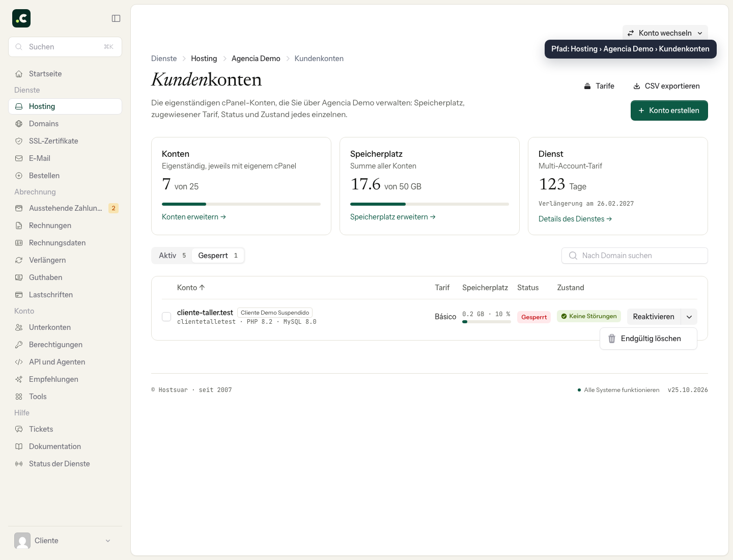Open Domains globe icon in sidebar

coord(19,124)
